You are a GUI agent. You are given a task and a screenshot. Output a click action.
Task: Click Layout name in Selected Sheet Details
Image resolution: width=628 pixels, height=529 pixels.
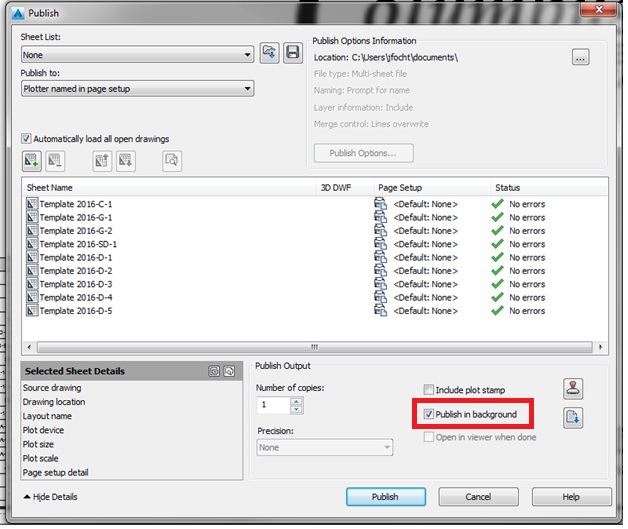47,416
